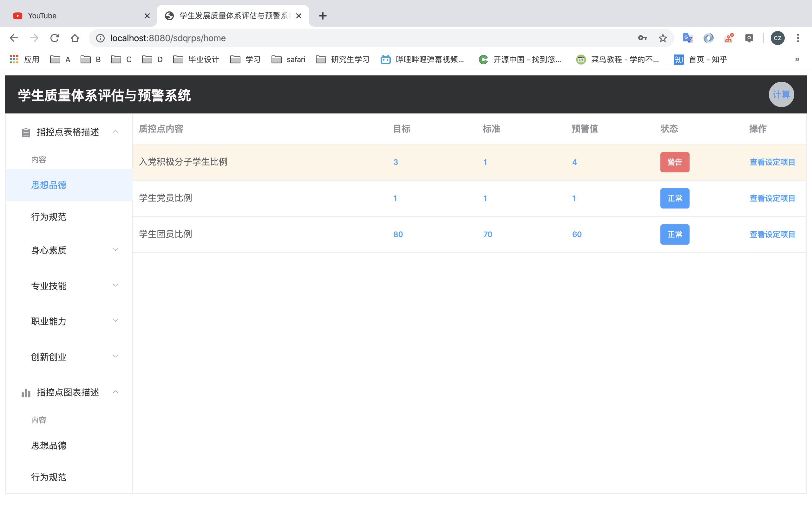812x507 pixels.
Task: Select 行为规范 under table description menu
Action: point(49,217)
